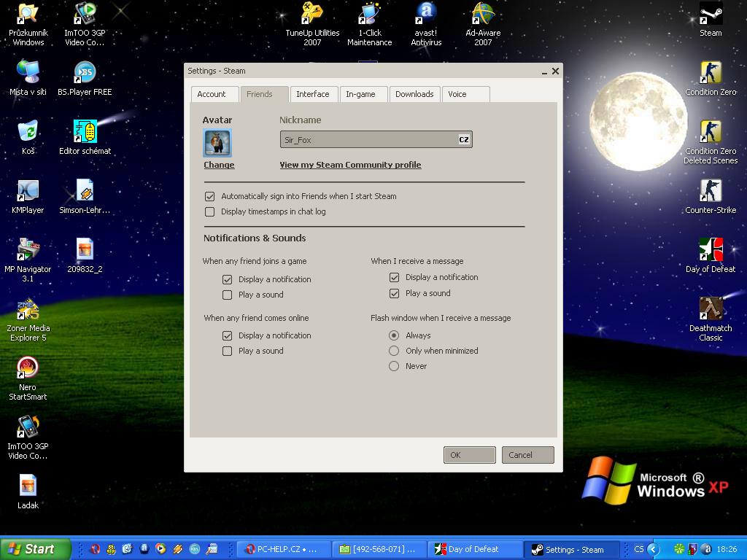Switch to the In-game tab
Viewport: 747px width, 560px height.
point(363,94)
